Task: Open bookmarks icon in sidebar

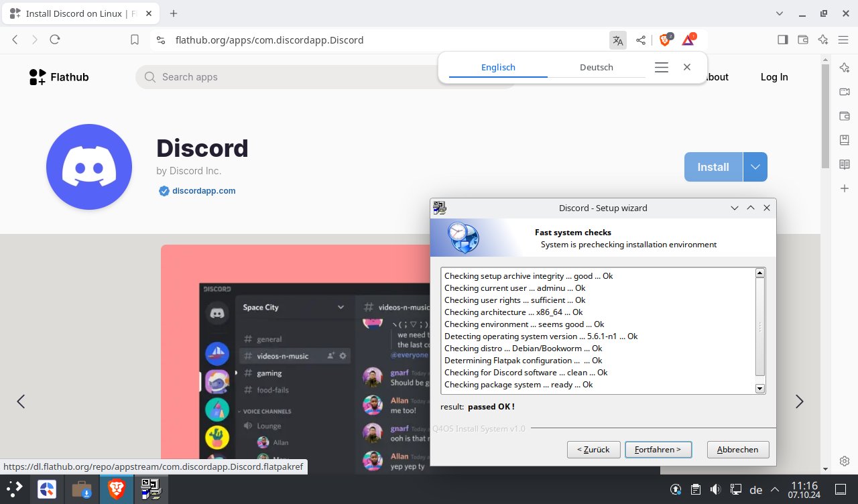Action: [x=845, y=139]
